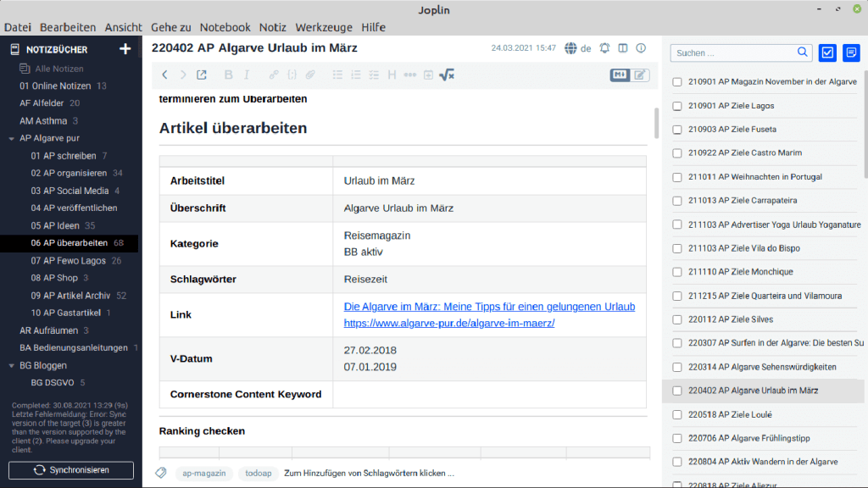Create a new note with the note button

point(851,53)
